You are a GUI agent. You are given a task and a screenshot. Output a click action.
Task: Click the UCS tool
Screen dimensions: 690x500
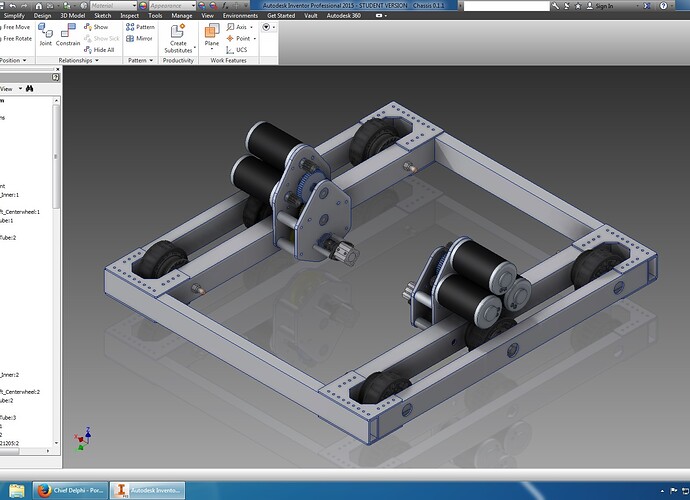(x=237, y=50)
